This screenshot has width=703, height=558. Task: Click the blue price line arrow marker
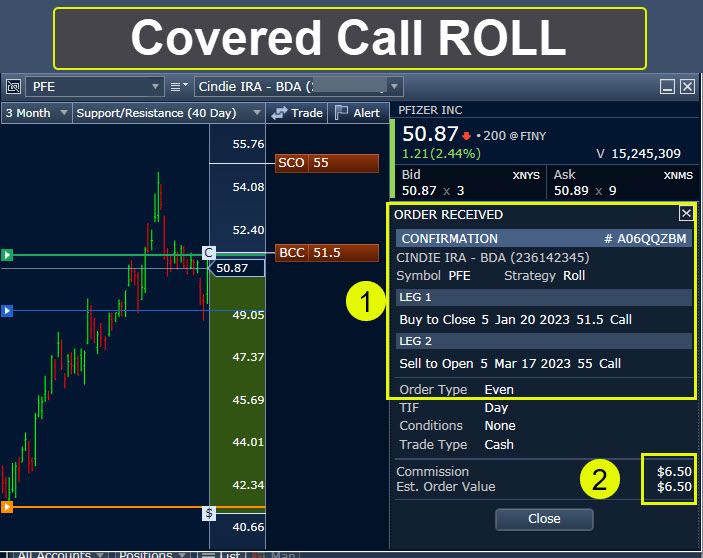[x=7, y=312]
